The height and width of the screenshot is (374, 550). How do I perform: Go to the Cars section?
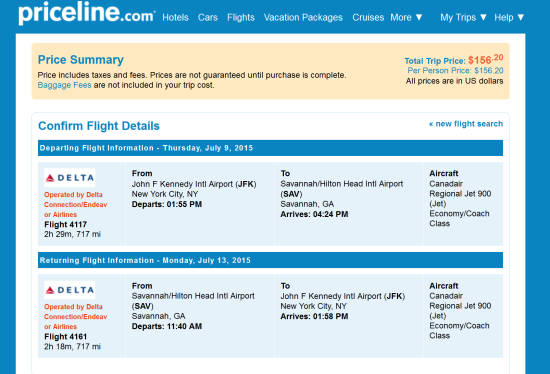pyautogui.click(x=208, y=18)
